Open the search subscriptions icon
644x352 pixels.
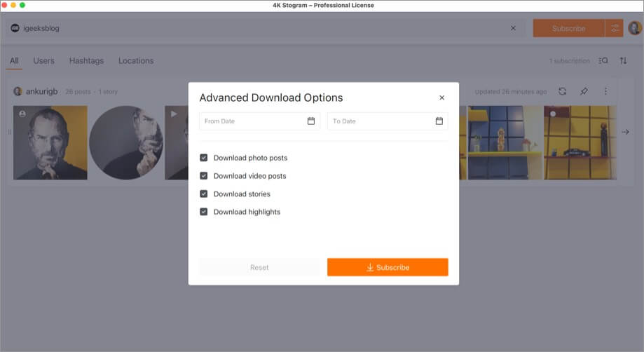[603, 61]
